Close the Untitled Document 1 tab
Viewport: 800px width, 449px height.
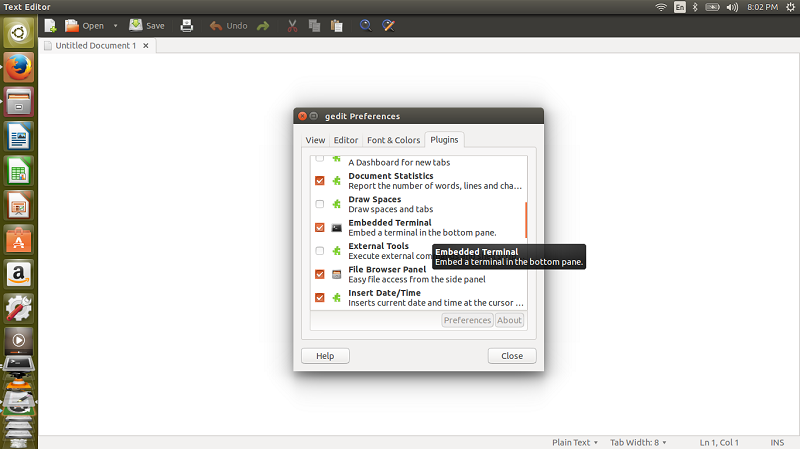coord(146,45)
